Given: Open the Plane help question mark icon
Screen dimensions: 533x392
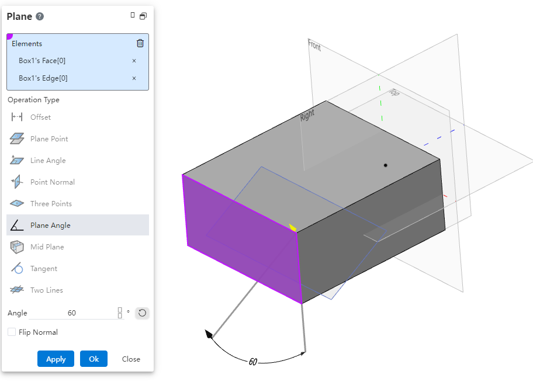Looking at the screenshot, I should coord(40,16).
